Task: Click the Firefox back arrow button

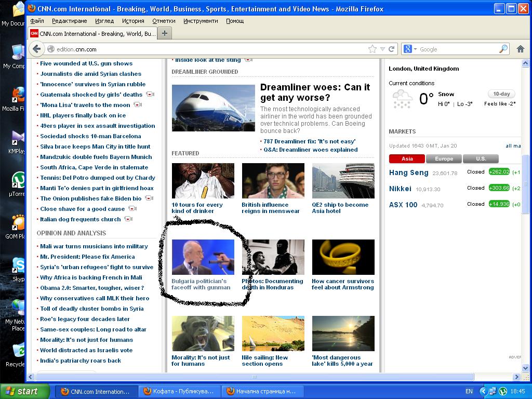Action: [37, 49]
